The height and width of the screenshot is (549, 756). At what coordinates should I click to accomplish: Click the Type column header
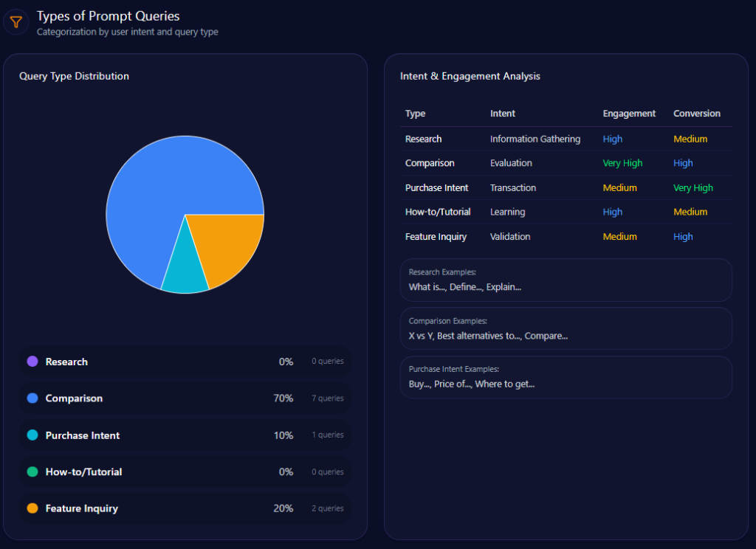point(416,114)
